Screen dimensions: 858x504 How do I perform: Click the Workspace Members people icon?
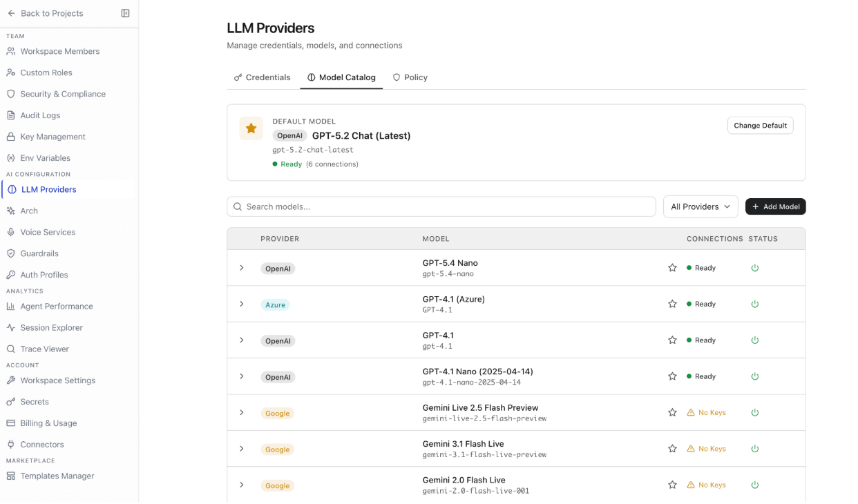point(11,51)
